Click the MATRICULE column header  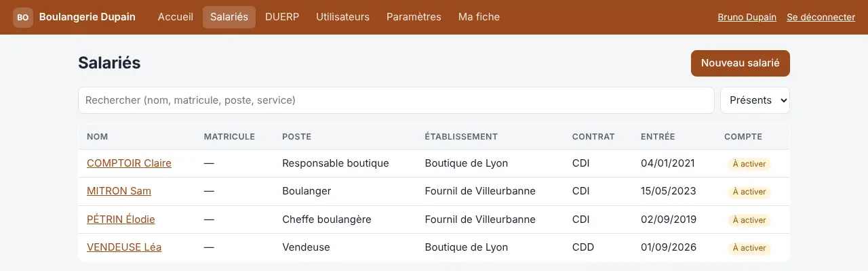[x=229, y=137]
